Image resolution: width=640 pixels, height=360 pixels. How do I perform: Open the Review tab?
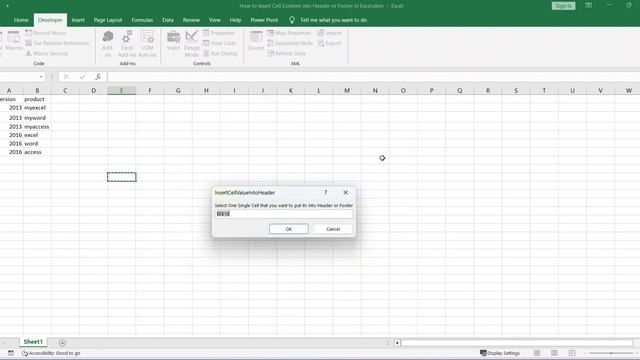point(191,20)
